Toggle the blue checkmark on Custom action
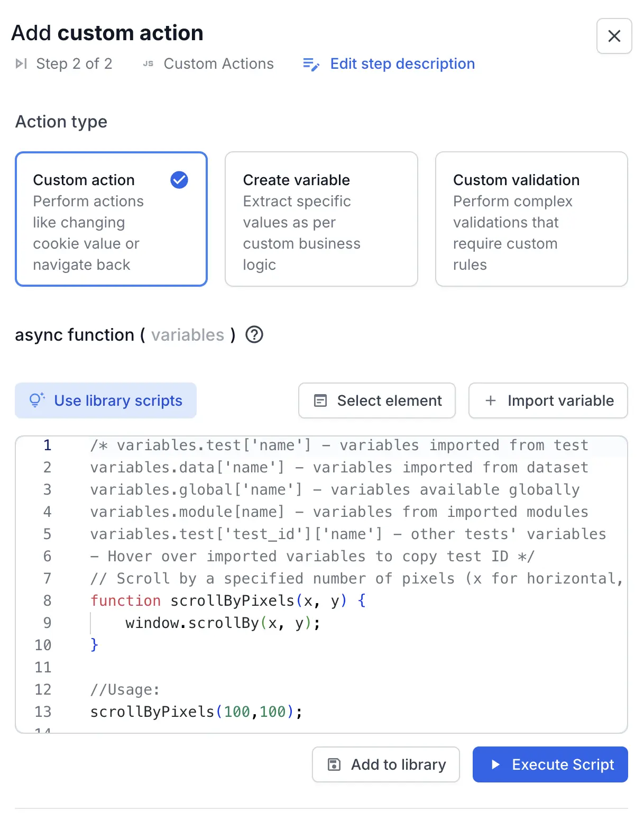Image resolution: width=644 pixels, height=820 pixels. (x=179, y=180)
